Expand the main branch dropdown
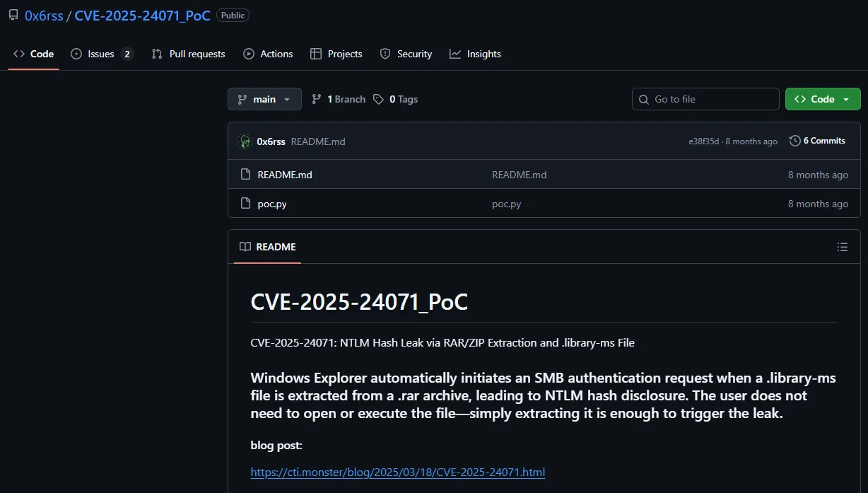 tap(264, 99)
